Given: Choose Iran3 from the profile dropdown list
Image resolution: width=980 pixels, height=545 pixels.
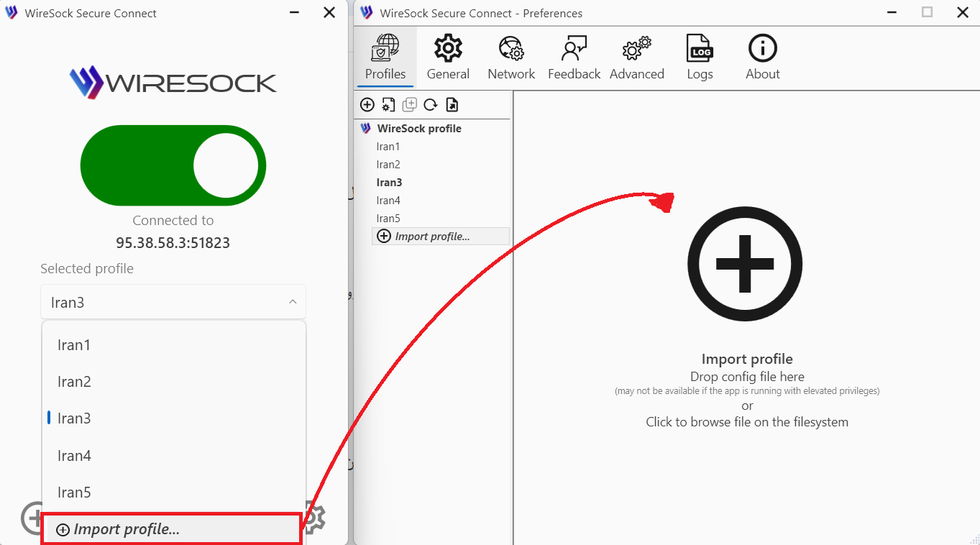Looking at the screenshot, I should click(x=174, y=418).
